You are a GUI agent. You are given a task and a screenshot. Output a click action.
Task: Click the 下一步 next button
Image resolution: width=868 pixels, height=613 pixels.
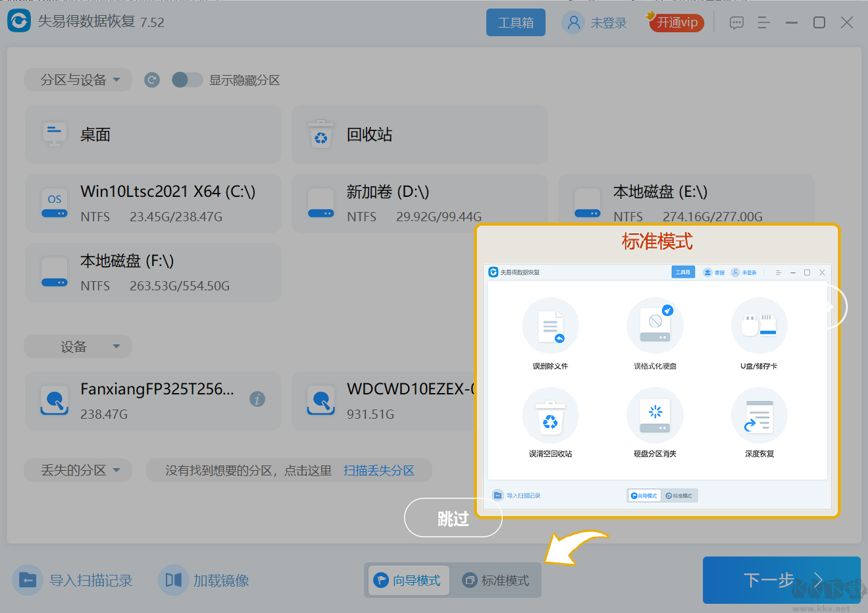tap(782, 580)
